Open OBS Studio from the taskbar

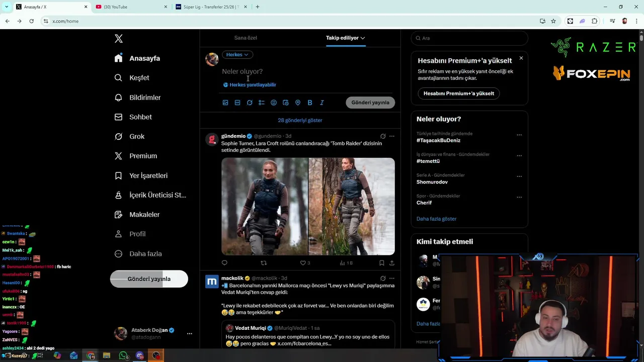point(156,355)
